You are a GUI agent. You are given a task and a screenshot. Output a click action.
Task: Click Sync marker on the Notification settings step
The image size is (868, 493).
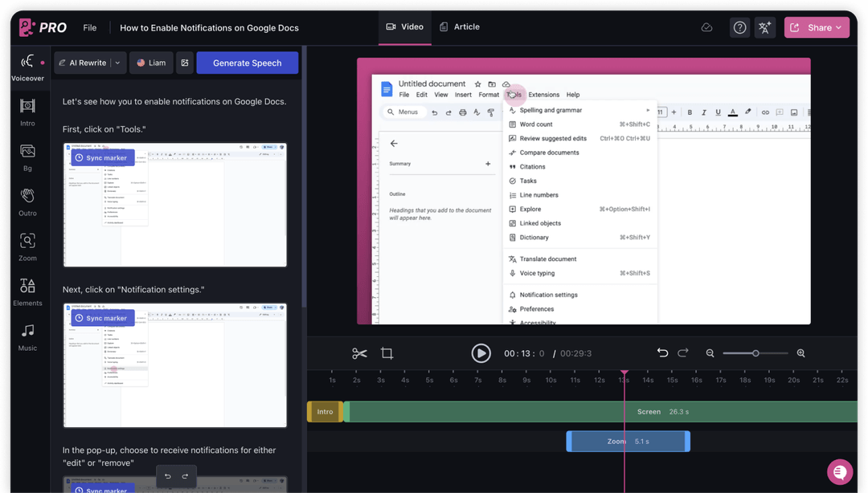[x=102, y=318]
